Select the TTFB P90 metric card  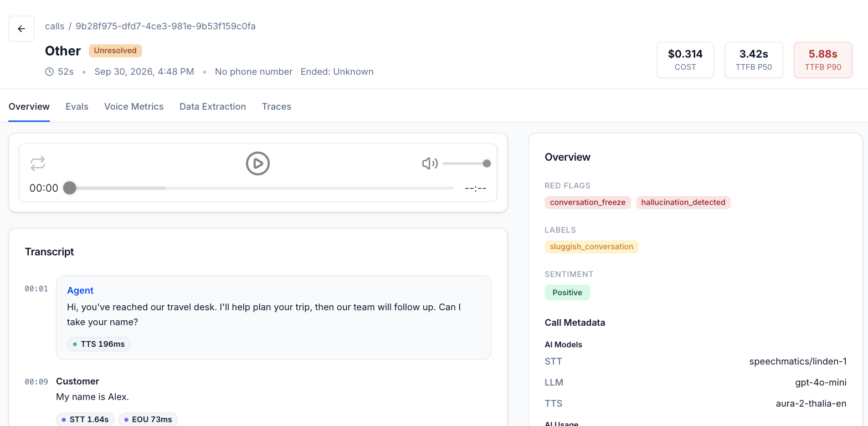pyautogui.click(x=823, y=60)
